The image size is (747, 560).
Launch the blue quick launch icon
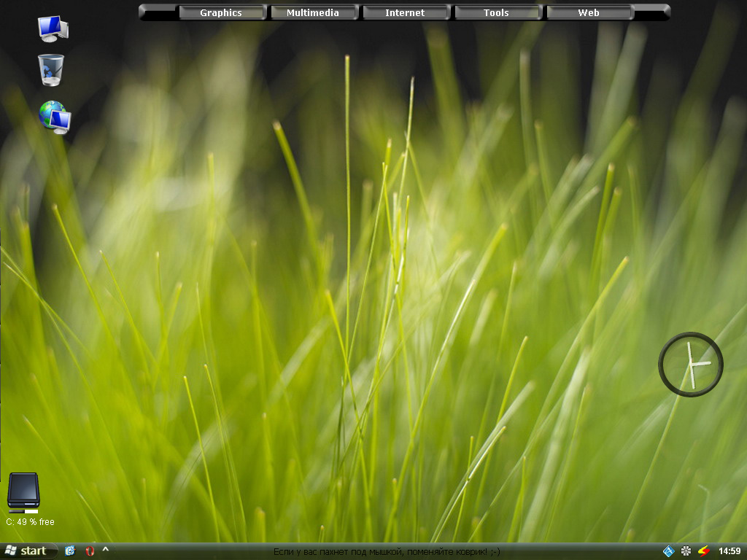click(70, 551)
